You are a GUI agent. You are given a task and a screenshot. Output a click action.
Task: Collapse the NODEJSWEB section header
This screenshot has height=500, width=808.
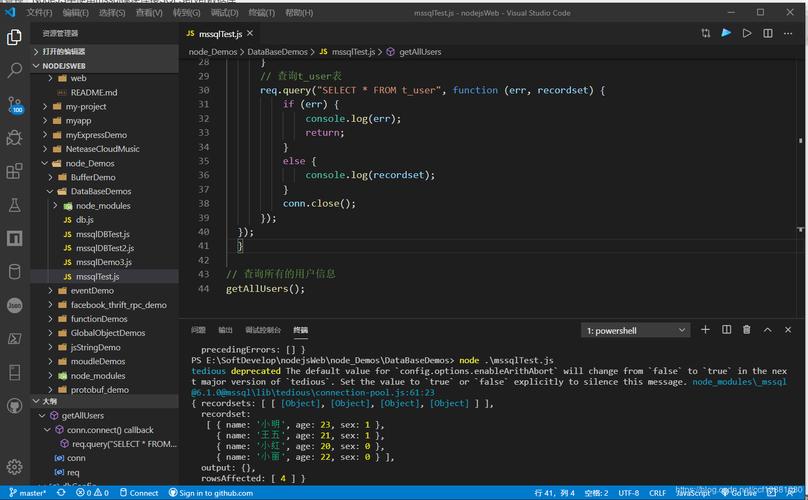coord(105,66)
